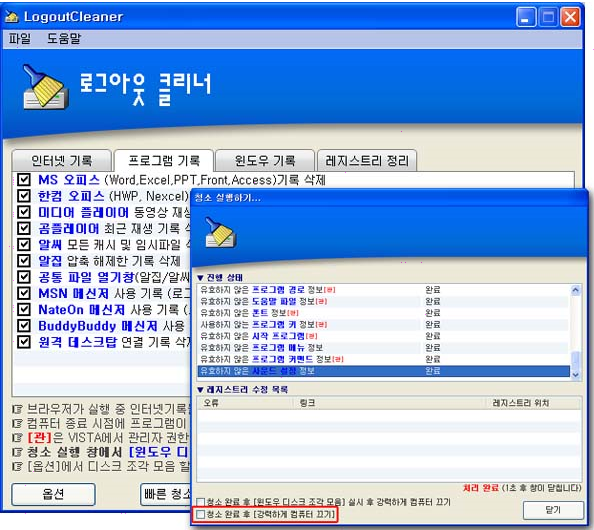Image resolution: width=594 pixels, height=530 pixels.
Task: Open the 도움말 menu
Action: 64,38
